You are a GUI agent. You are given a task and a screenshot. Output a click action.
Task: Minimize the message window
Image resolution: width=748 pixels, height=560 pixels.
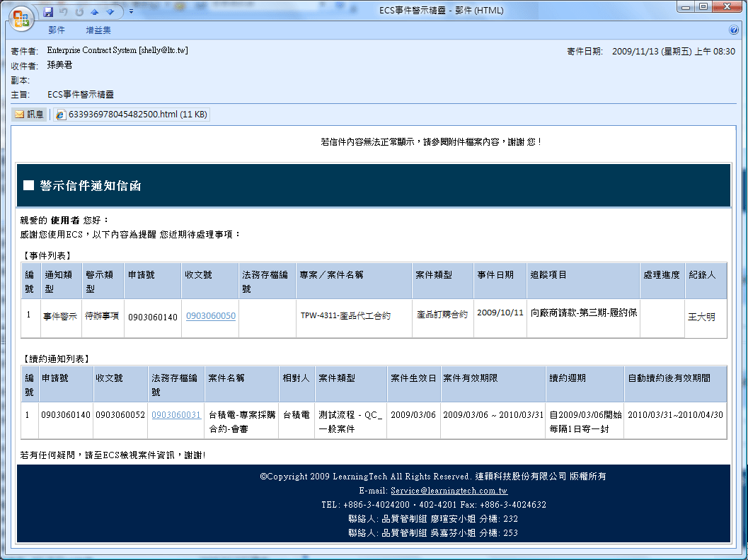(x=686, y=7)
